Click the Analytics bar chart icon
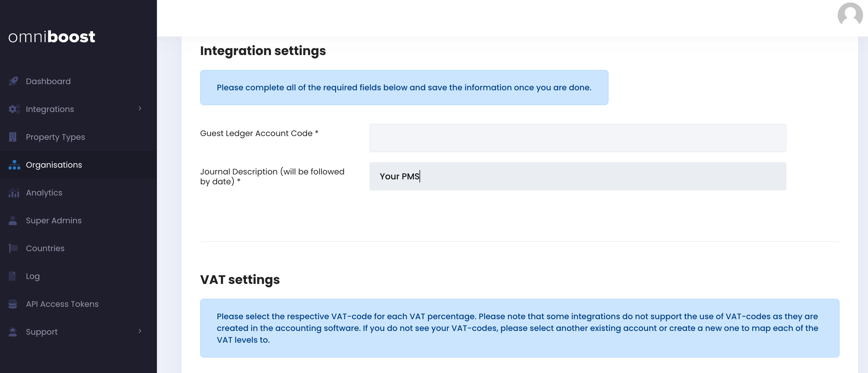868x373 pixels. 14,193
